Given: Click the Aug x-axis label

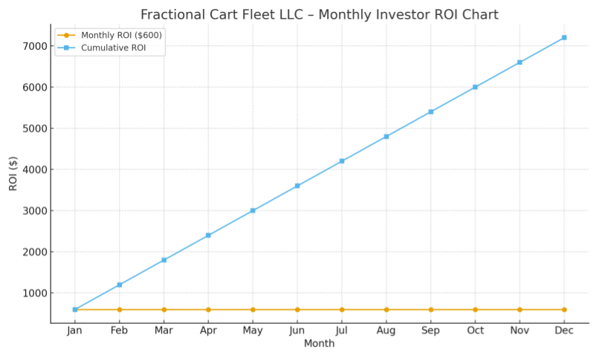Looking at the screenshot, I should tap(386, 331).
